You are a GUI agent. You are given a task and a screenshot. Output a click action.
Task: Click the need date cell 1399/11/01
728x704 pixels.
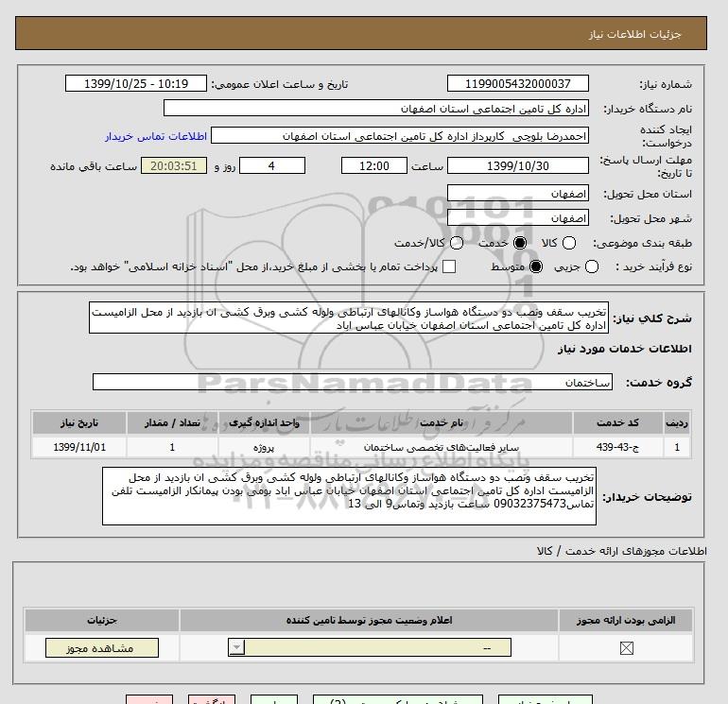[x=79, y=447]
